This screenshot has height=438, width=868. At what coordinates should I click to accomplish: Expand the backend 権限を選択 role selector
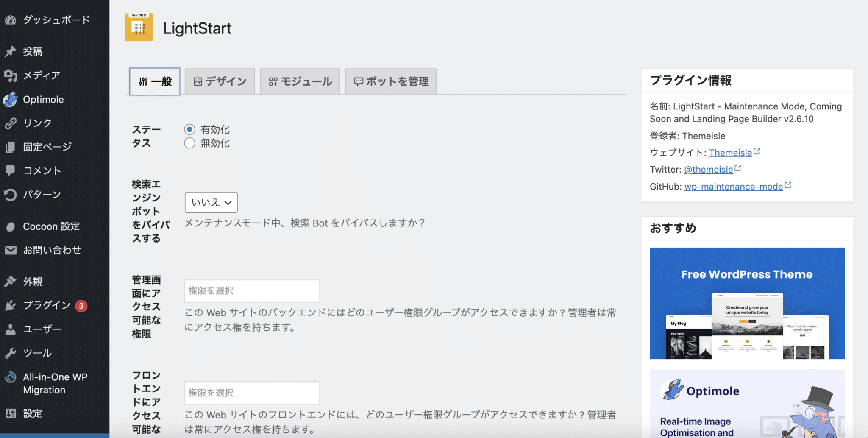point(252,291)
